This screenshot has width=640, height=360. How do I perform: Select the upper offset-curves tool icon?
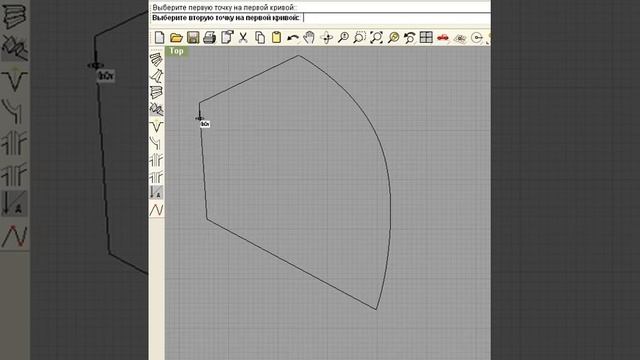156,159
